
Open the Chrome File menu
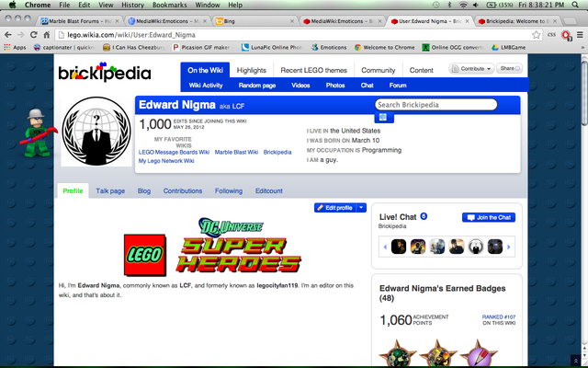(x=64, y=5)
